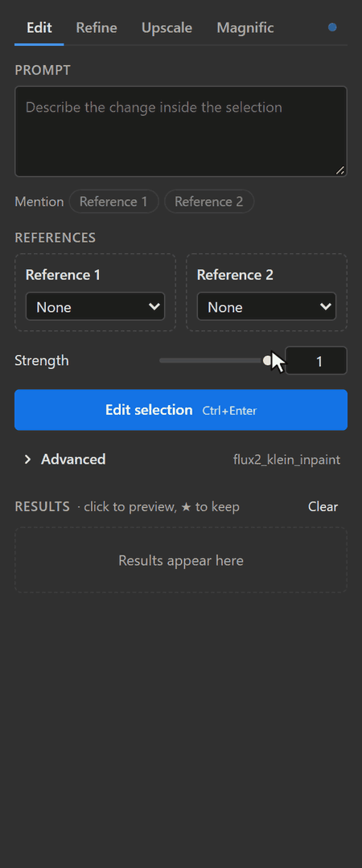Expand the Advanced section

(x=65, y=460)
